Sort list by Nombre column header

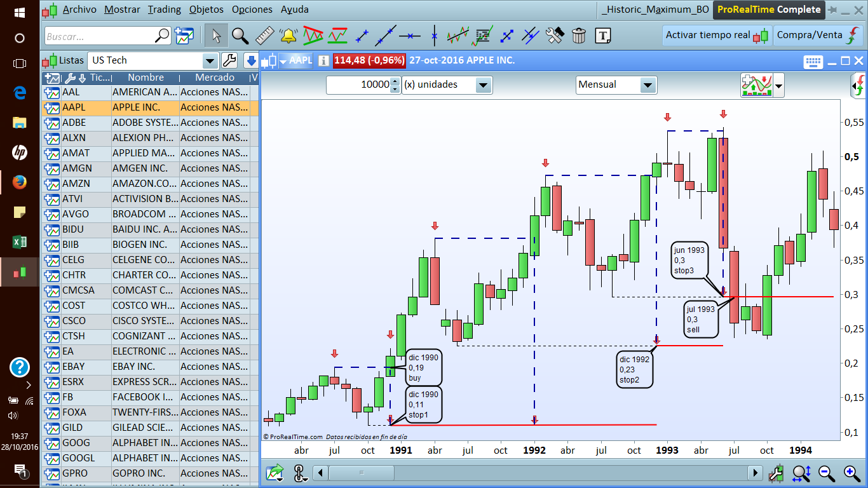coord(146,78)
